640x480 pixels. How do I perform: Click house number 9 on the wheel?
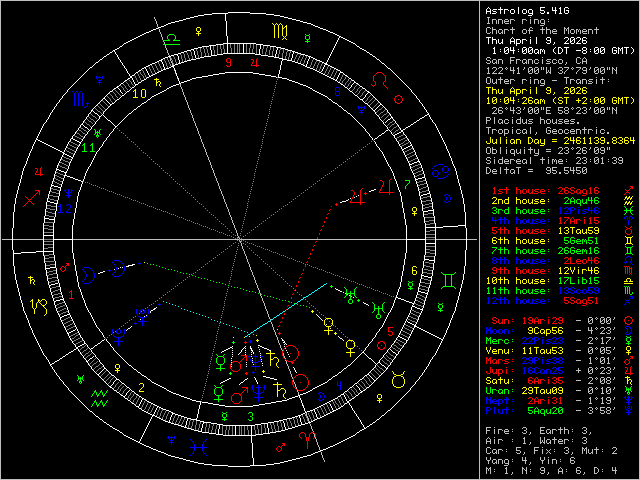point(228,63)
